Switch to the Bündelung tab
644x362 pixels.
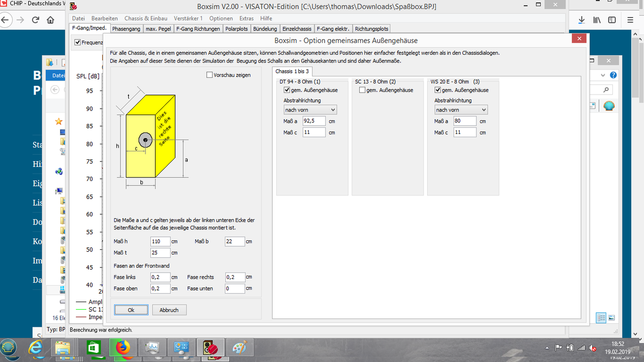coord(265,29)
